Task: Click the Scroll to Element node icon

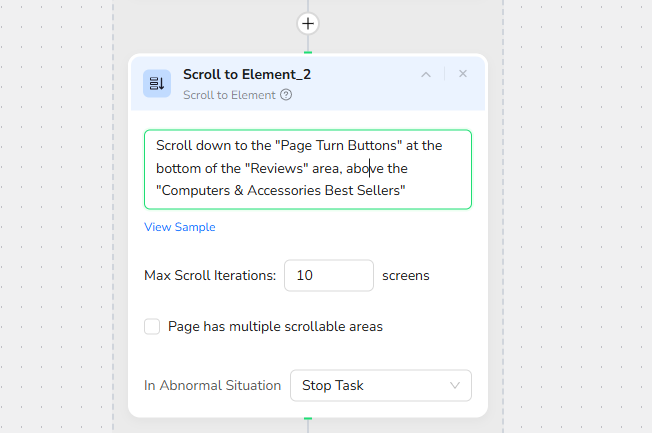Action: [x=157, y=83]
